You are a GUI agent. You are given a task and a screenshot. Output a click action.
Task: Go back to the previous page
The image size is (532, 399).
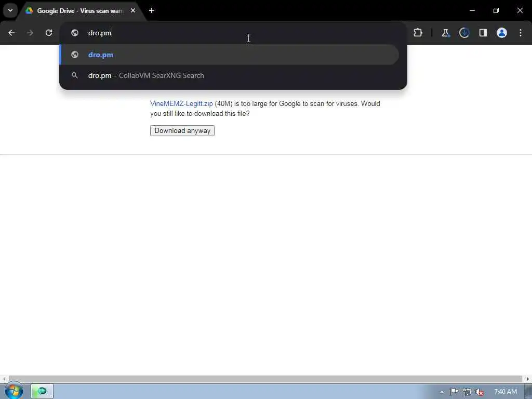[x=11, y=33]
